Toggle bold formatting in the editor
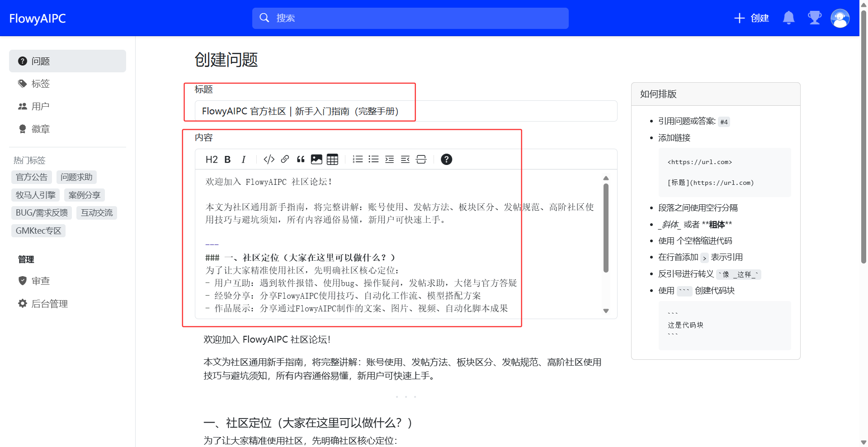 (228, 160)
